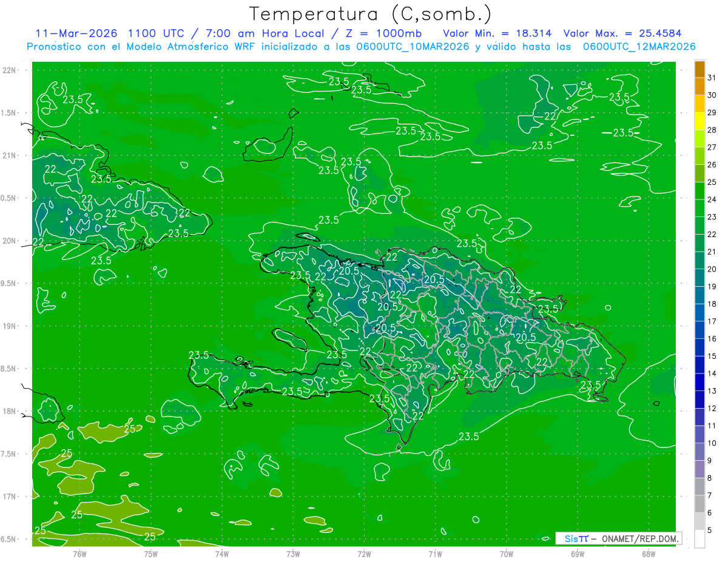
Task: Click the dark blue swatch between 14 and 15
Action: pos(699,365)
